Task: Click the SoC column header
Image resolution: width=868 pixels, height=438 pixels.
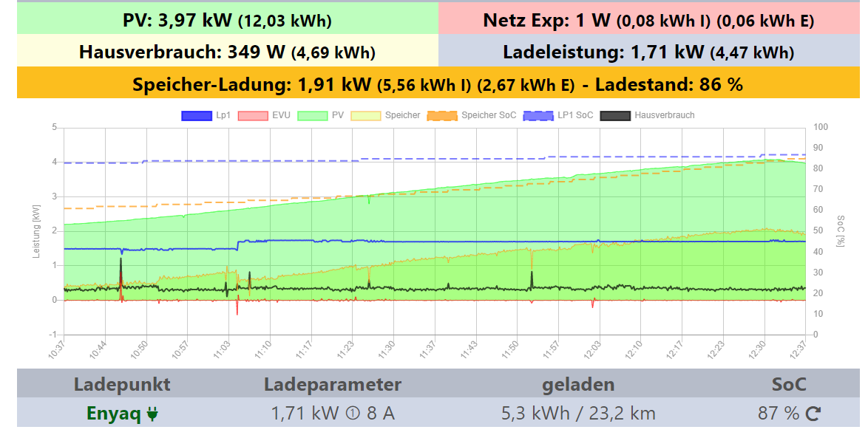Action: tap(789, 384)
